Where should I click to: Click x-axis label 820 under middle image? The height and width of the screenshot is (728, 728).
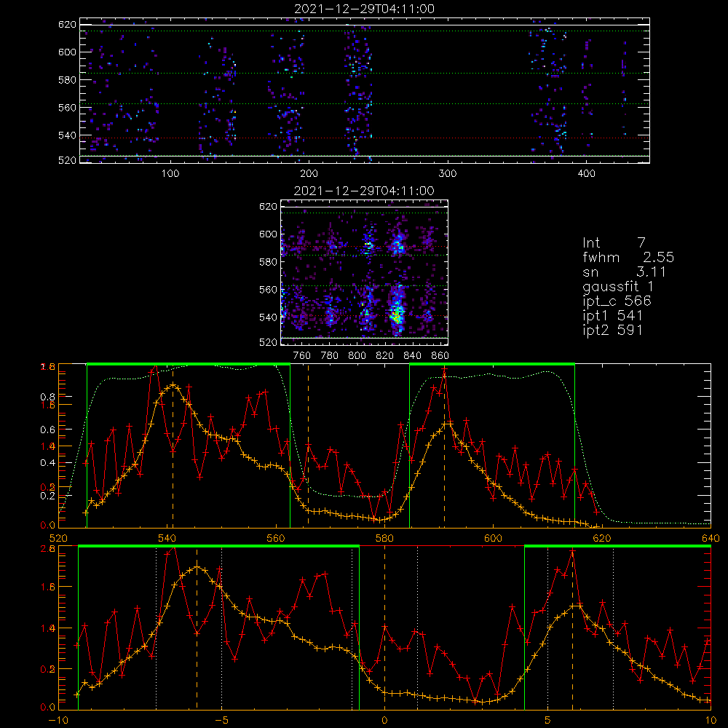[x=385, y=356]
